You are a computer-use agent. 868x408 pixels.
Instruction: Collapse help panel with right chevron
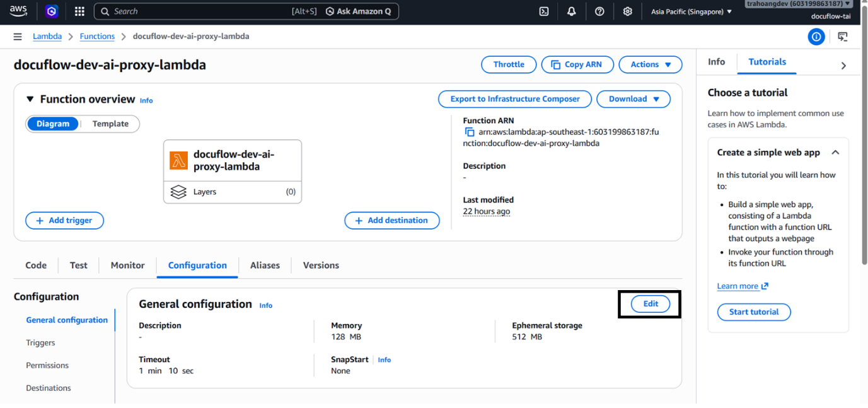(x=843, y=66)
